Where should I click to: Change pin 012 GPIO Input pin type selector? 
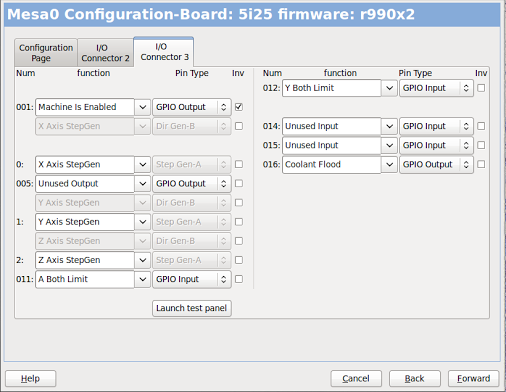click(436, 88)
